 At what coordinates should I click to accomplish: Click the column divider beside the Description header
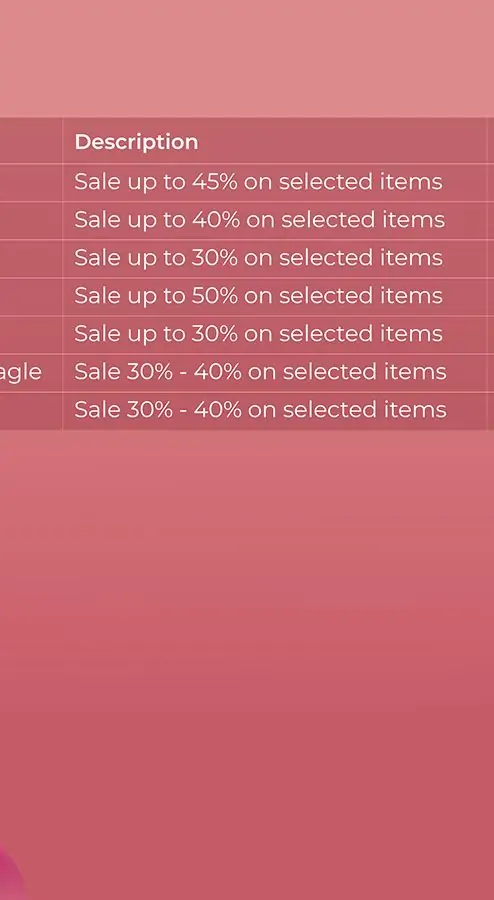click(62, 141)
